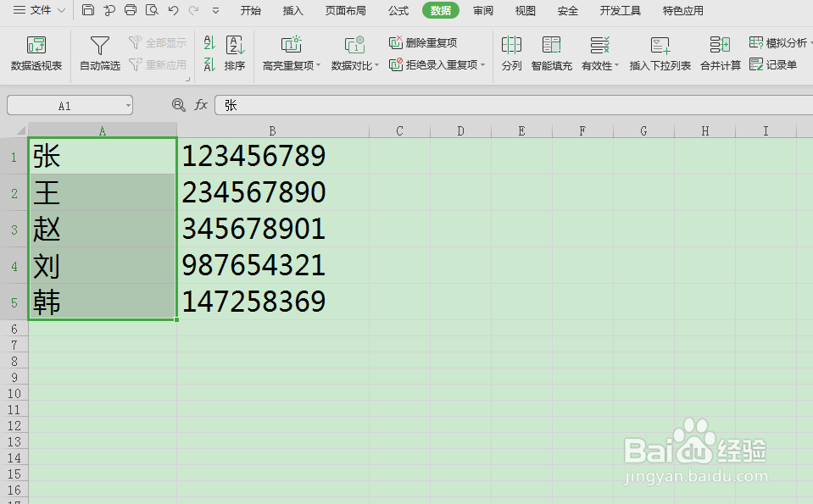Sort descending with Z-A icon
The width and height of the screenshot is (813, 504).
pyautogui.click(x=209, y=64)
